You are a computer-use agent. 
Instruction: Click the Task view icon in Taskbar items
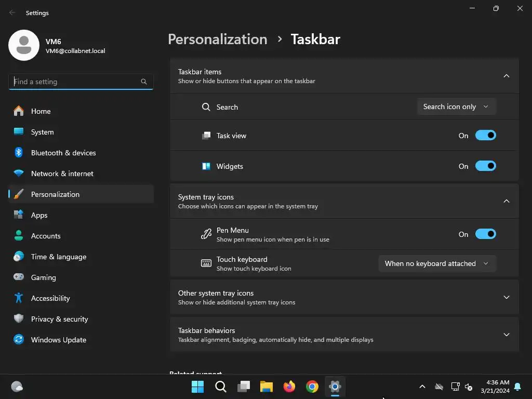[x=206, y=136]
